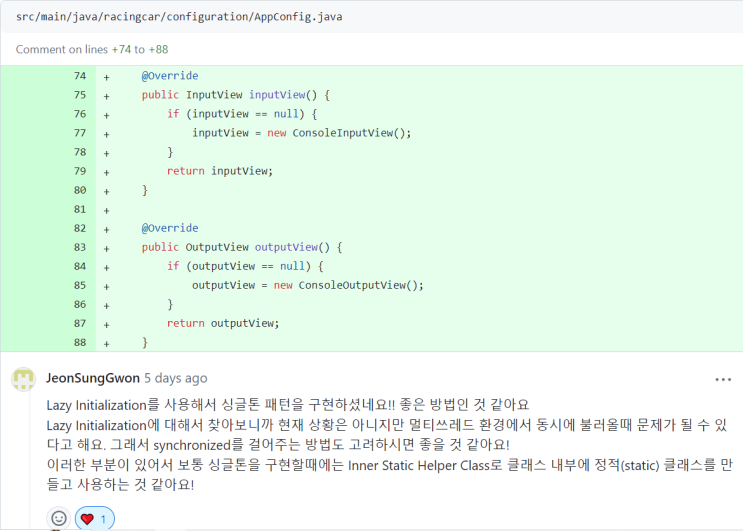Click line number 87 in the diff
The image size is (743, 531).
[80, 323]
